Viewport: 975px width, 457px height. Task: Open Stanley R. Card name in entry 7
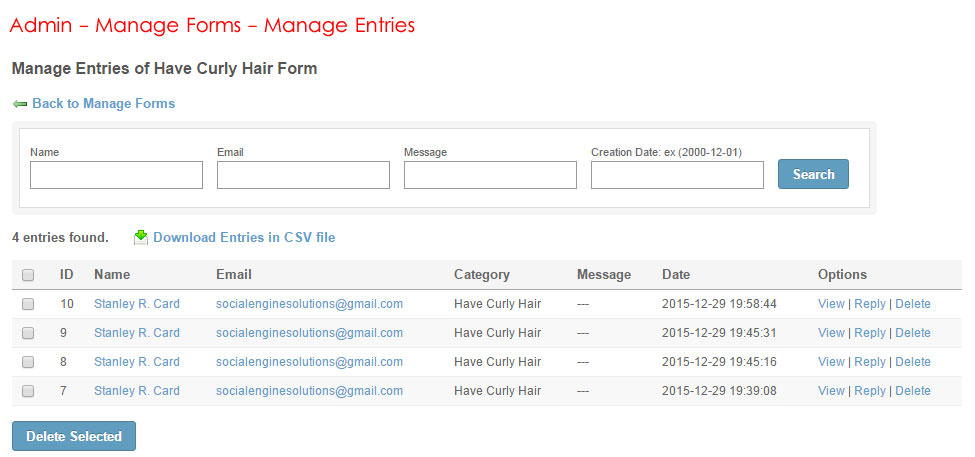[137, 391]
